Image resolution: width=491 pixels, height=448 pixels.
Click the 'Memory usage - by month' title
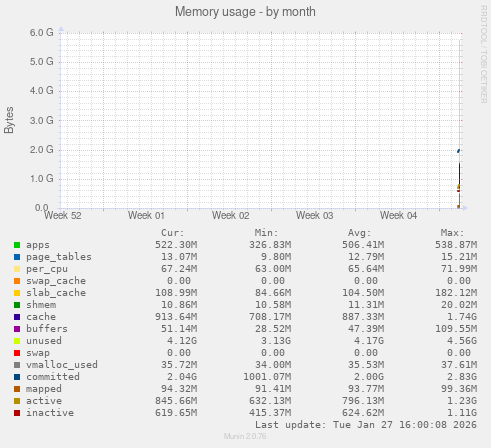(x=245, y=12)
